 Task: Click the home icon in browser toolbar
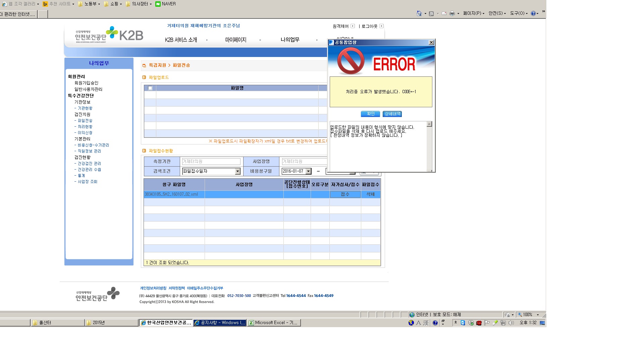(x=419, y=13)
